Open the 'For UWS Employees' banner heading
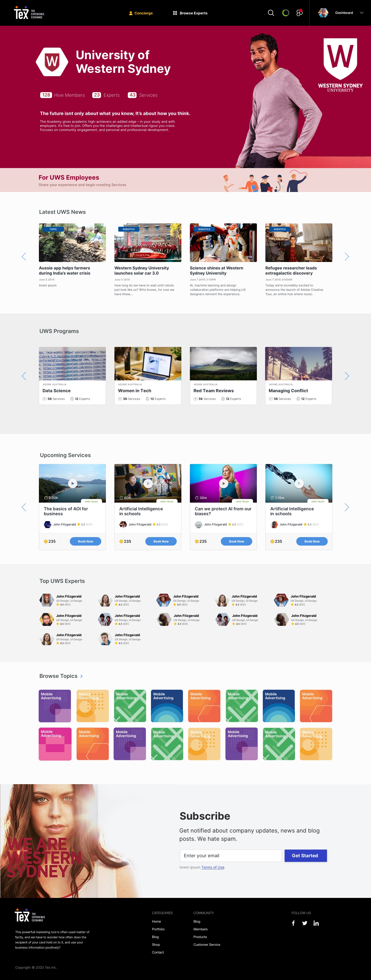371x980 pixels. [x=69, y=177]
